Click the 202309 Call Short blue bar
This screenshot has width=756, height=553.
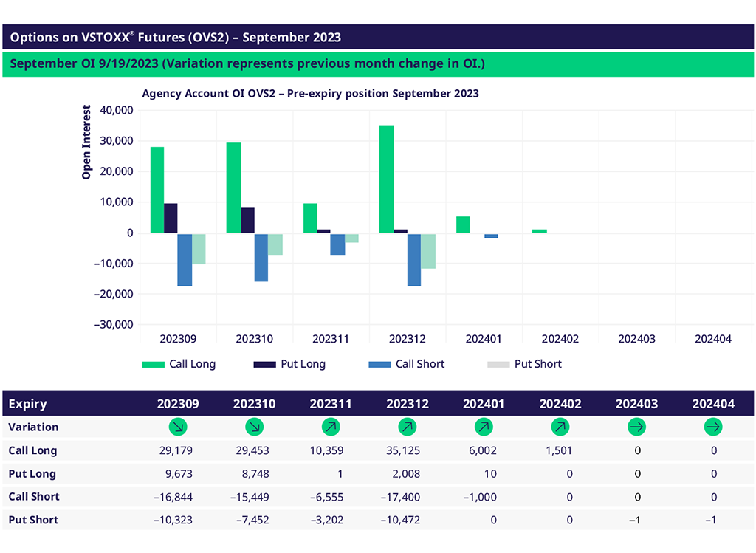[x=185, y=259]
